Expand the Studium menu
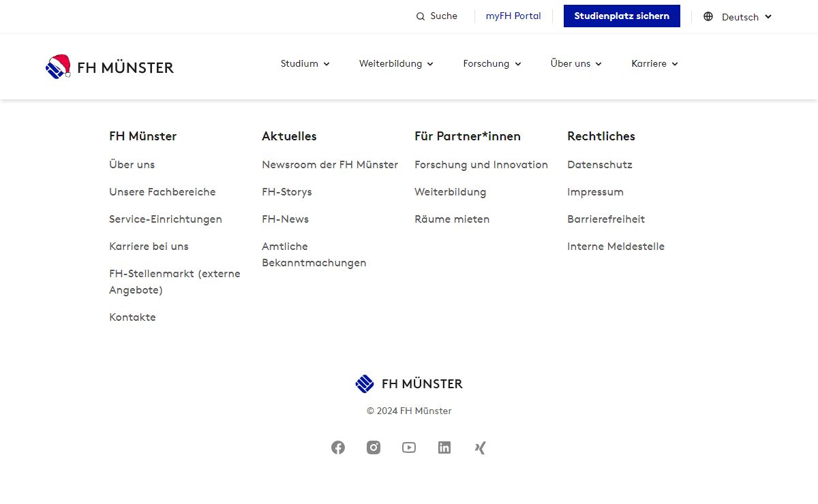The image size is (818, 504). click(x=305, y=64)
